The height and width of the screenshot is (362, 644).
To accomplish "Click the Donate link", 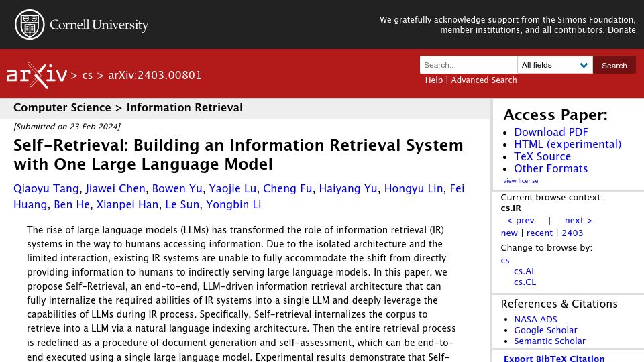I will pos(621,30).
